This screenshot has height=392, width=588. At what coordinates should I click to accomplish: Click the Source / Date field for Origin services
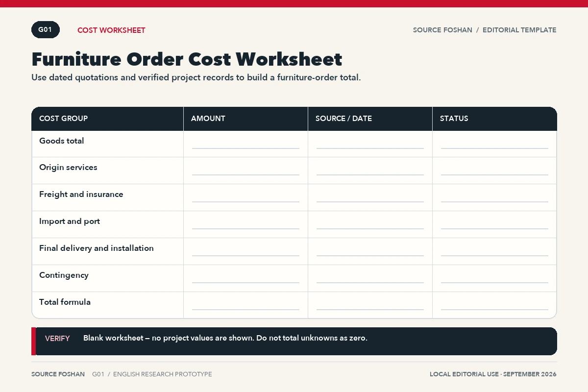point(370,171)
